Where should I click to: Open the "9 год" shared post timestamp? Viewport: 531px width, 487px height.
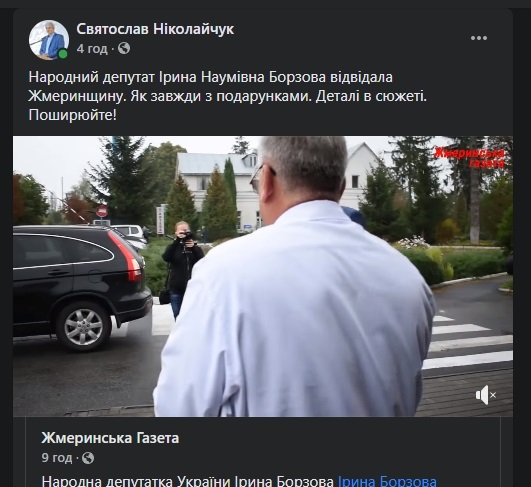click(x=57, y=458)
